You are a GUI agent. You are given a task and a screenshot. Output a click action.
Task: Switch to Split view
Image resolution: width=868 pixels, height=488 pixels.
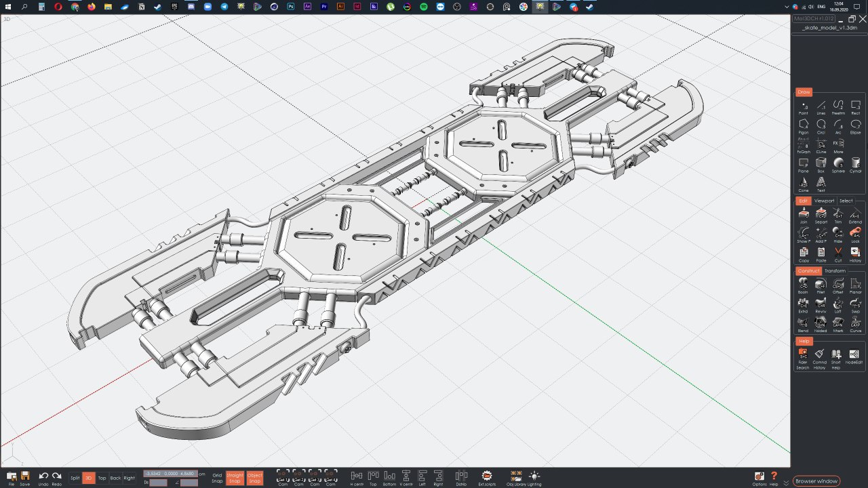point(75,478)
